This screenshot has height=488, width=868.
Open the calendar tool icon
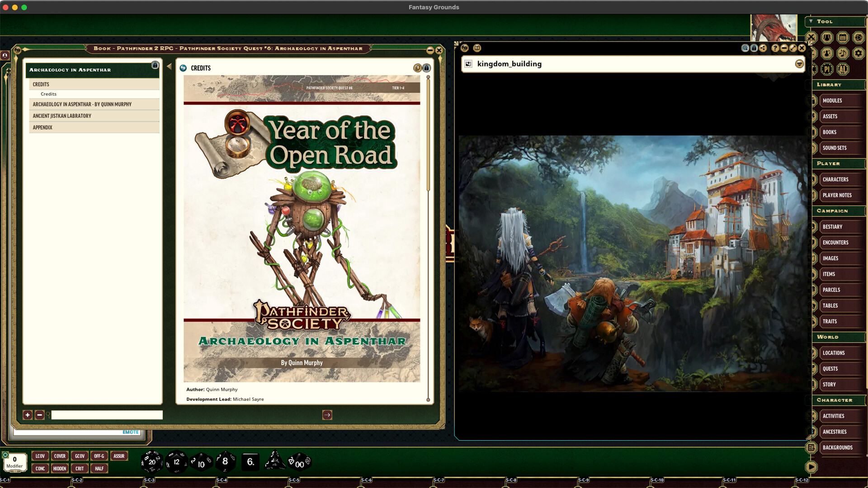click(x=843, y=38)
